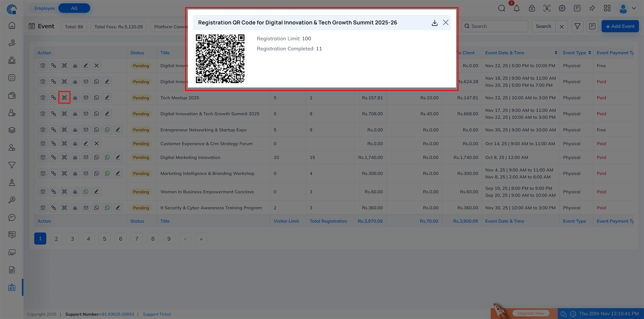644x319 pixels.
Task: Open the account profile dropdown
Action: [627, 8]
